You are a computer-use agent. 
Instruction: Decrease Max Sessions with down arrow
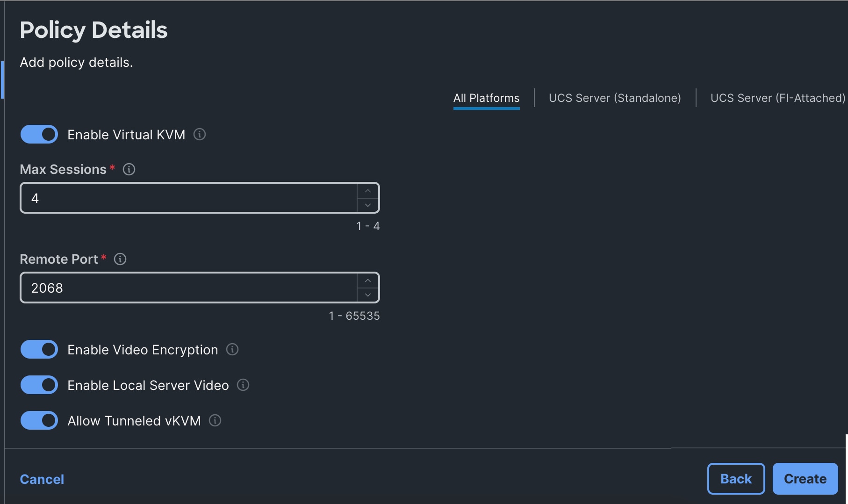pyautogui.click(x=368, y=205)
